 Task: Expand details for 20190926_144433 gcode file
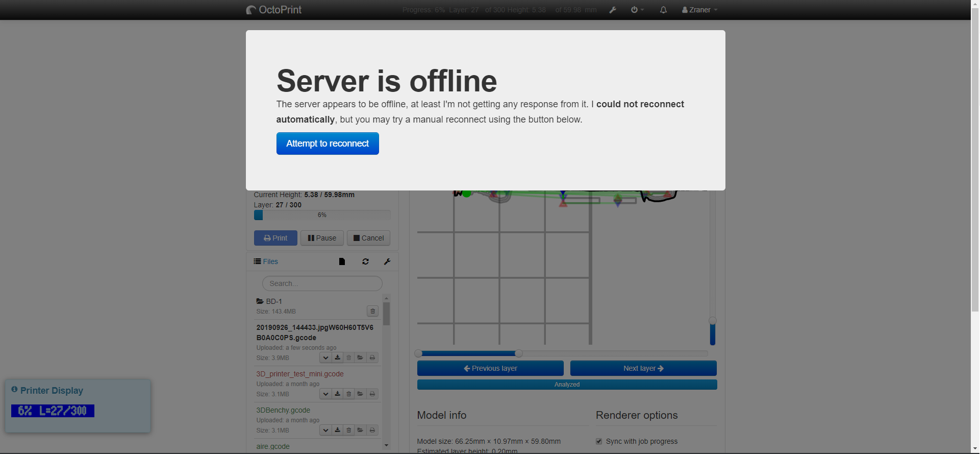pyautogui.click(x=325, y=357)
